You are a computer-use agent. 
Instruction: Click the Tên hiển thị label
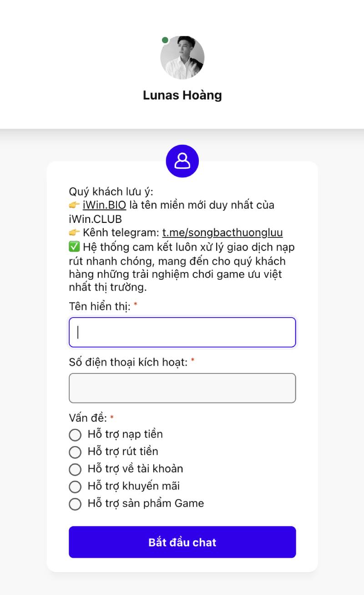pos(100,307)
